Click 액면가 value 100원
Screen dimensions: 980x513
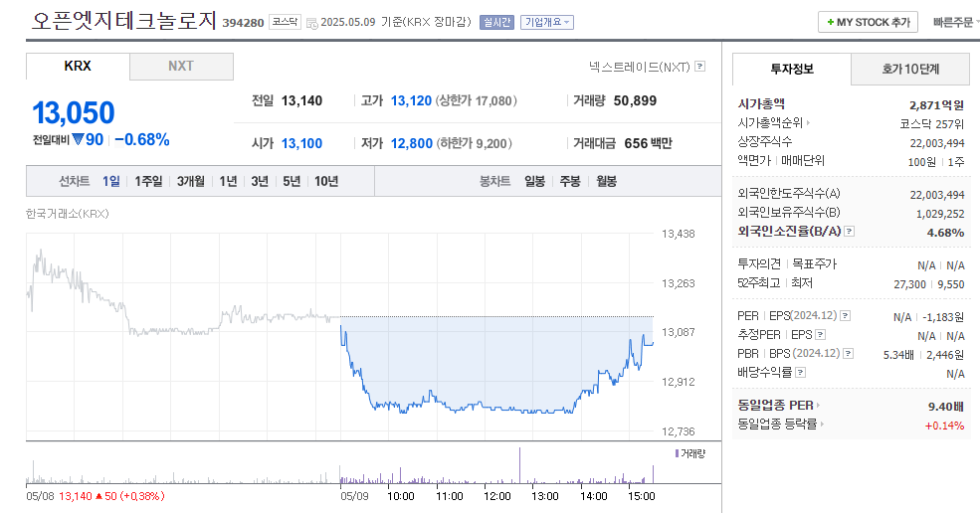922,162
